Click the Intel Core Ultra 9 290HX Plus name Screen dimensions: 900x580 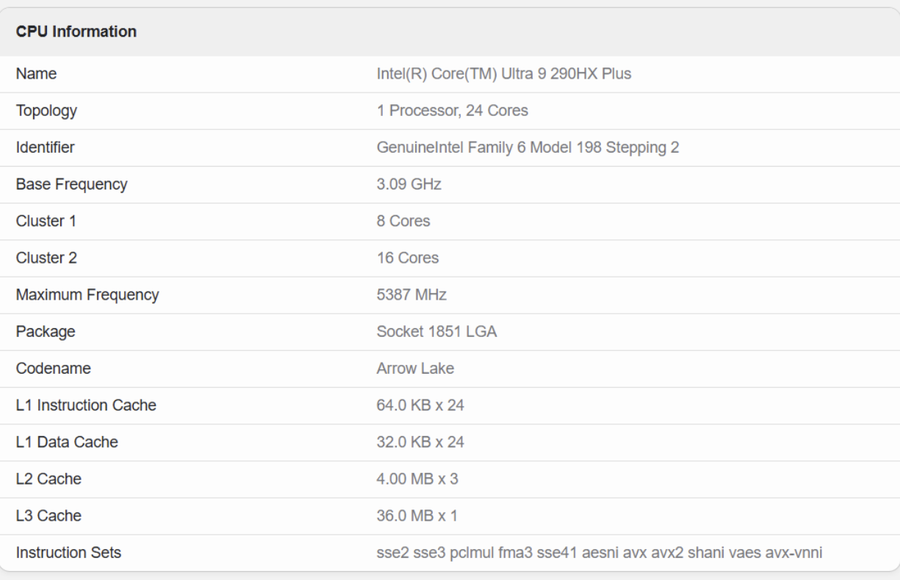(503, 74)
